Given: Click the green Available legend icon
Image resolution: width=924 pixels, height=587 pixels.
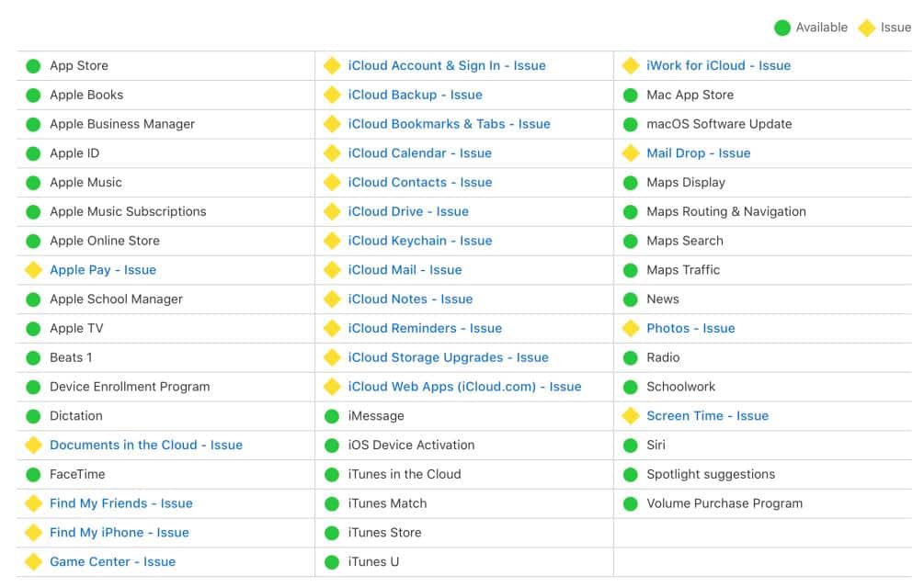Looking at the screenshot, I should (782, 28).
